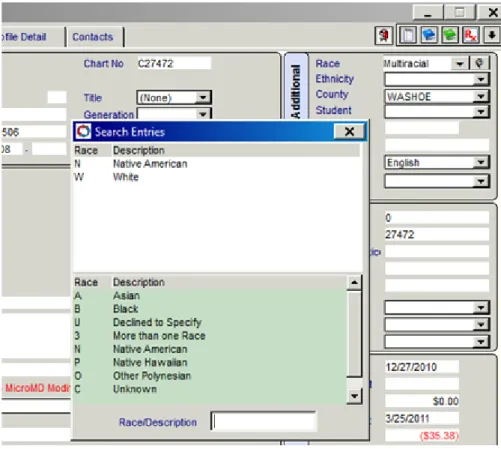
Task: Click the red figure exit icon in toolbar
Action: (x=384, y=35)
